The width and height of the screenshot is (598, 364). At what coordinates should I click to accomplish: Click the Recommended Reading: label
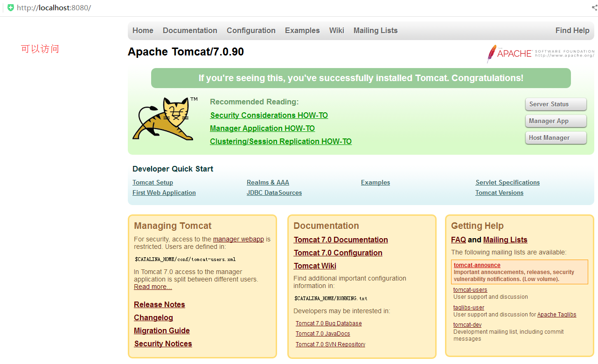[x=254, y=102]
